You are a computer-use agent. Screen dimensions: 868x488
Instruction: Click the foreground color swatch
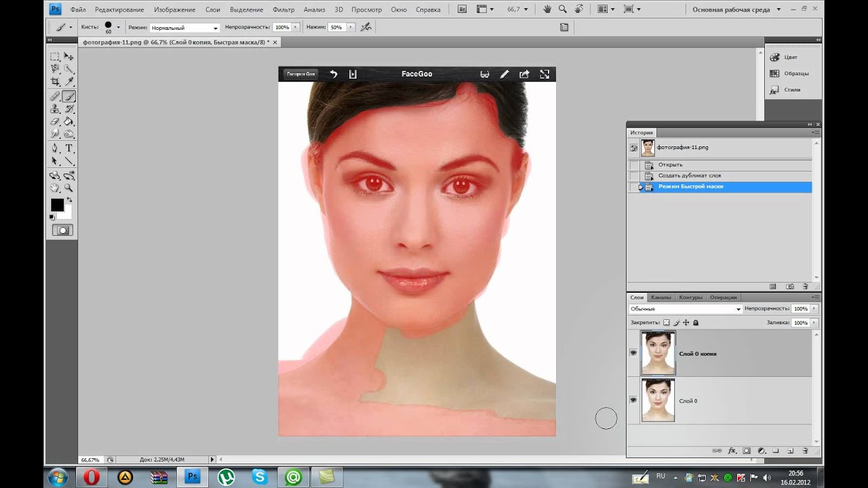[x=57, y=205]
